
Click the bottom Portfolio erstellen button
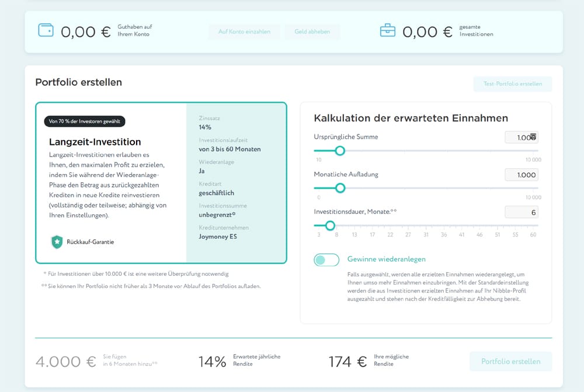pos(510,362)
